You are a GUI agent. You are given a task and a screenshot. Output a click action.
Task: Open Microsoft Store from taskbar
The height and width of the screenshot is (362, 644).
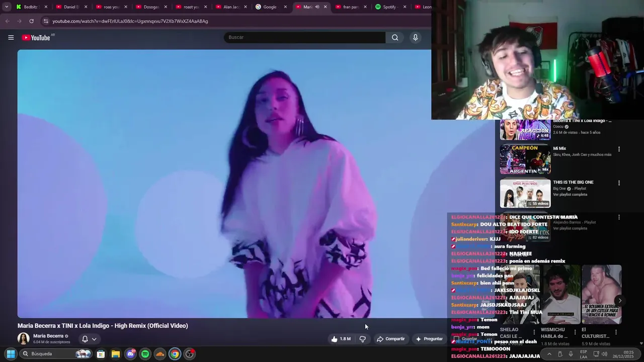[x=101, y=354]
